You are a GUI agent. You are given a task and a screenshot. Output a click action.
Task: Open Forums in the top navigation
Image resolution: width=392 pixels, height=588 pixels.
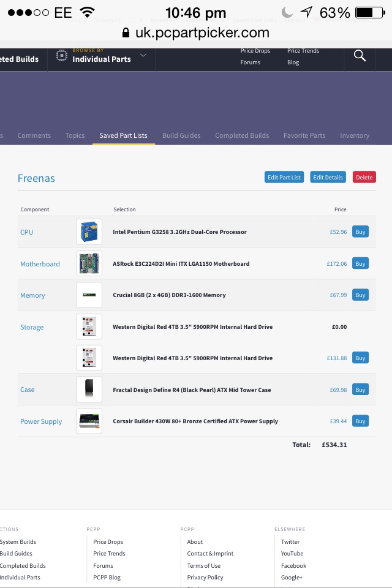[x=250, y=62]
